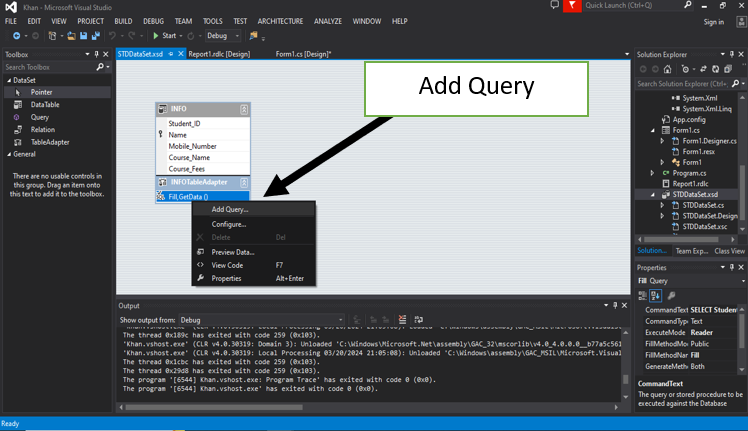Click the Sign in link

[714, 22]
